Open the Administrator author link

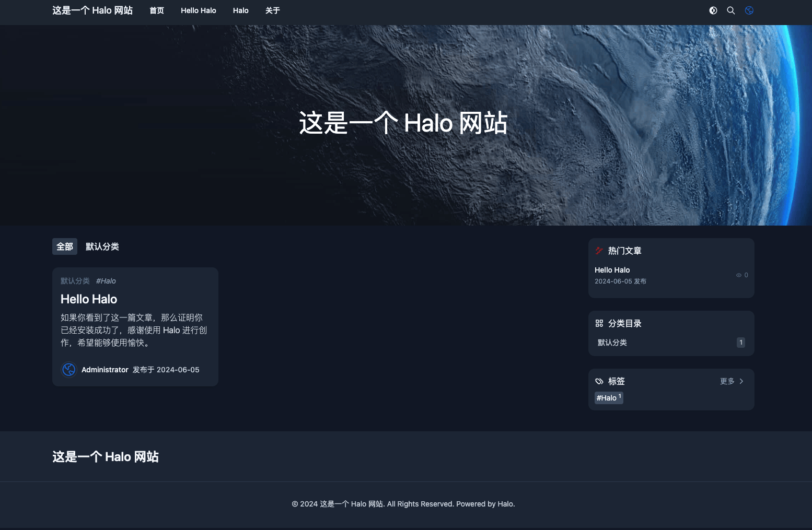105,370
